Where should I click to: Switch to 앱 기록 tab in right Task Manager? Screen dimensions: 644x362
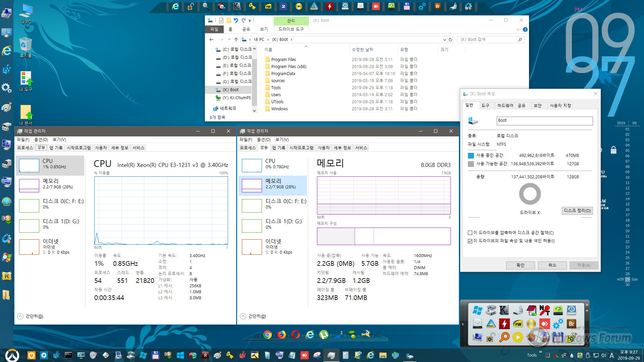click(x=279, y=148)
